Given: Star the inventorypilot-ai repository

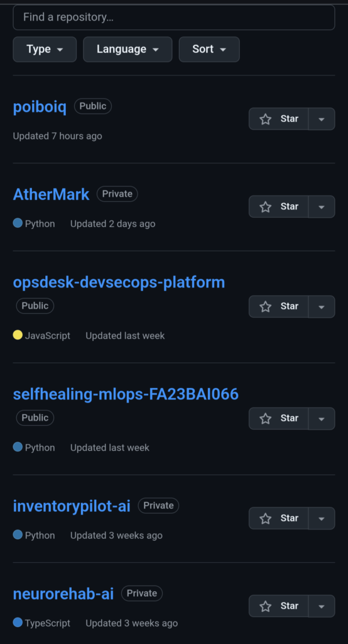Looking at the screenshot, I should point(279,518).
